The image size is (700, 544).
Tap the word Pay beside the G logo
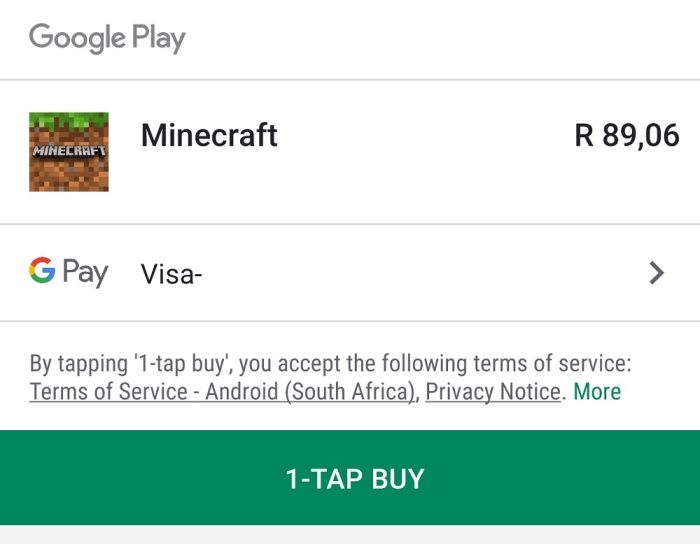pyautogui.click(x=85, y=272)
